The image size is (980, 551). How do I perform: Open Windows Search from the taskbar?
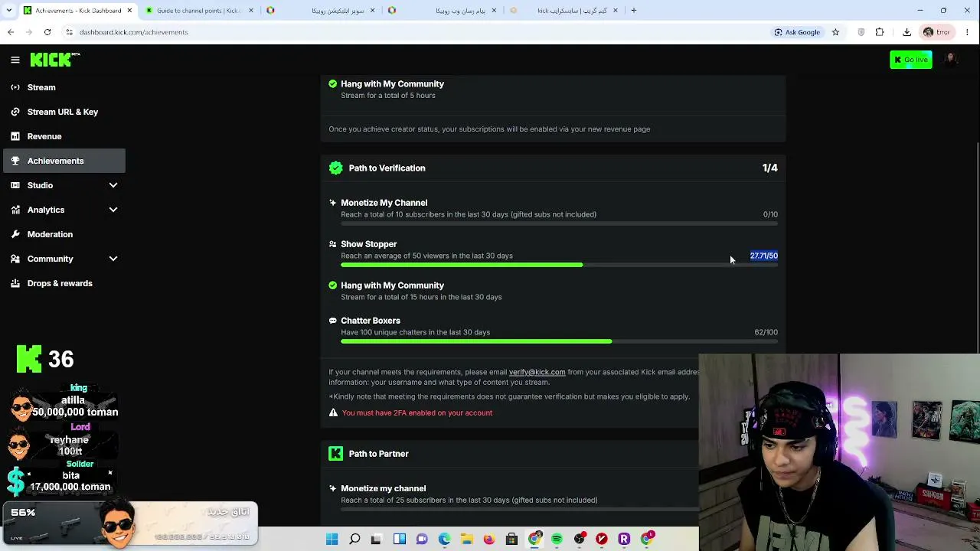354,540
